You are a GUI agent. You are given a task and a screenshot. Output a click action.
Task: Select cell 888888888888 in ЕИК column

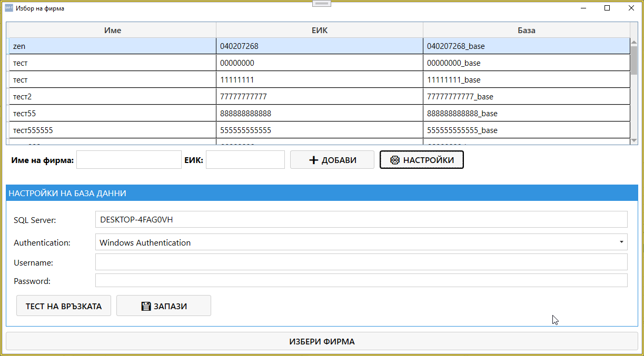point(320,114)
